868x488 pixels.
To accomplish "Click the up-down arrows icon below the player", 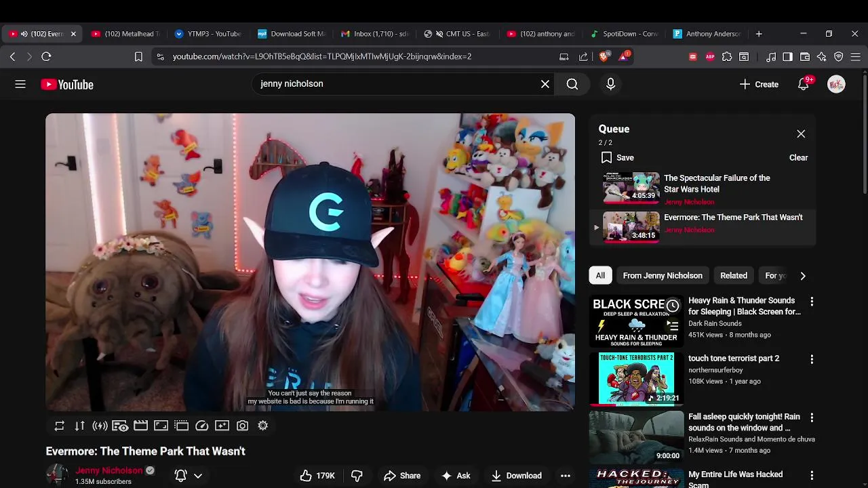I will [79, 426].
